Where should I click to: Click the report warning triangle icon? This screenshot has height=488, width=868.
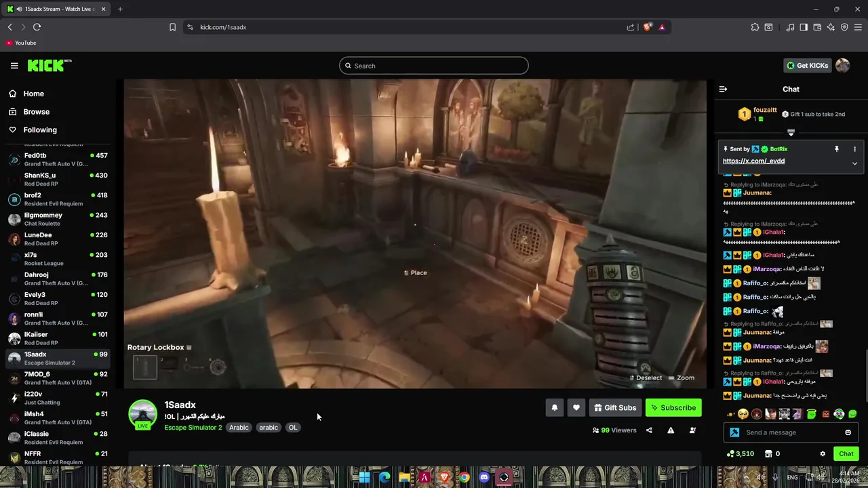click(671, 430)
